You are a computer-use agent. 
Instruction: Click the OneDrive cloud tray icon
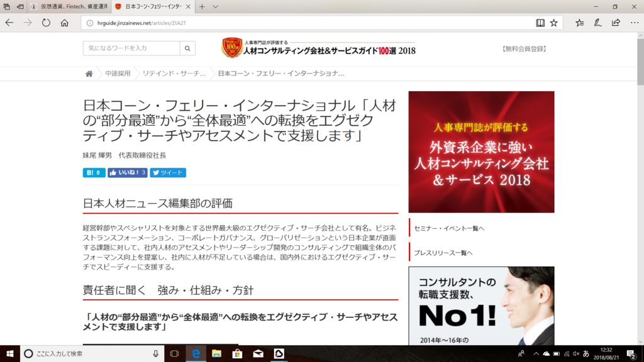tap(547, 353)
